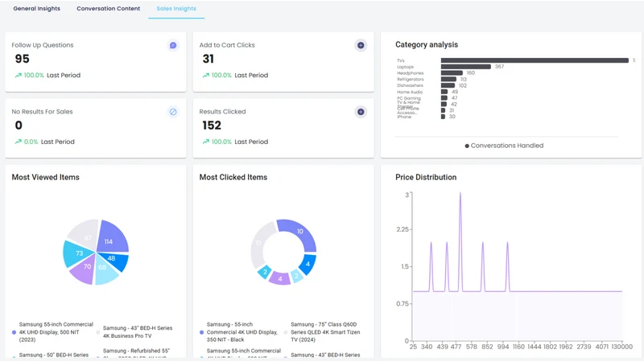Click the Home Audio bar labeled 49
Screen dimensions: 644x362
click(x=444, y=92)
